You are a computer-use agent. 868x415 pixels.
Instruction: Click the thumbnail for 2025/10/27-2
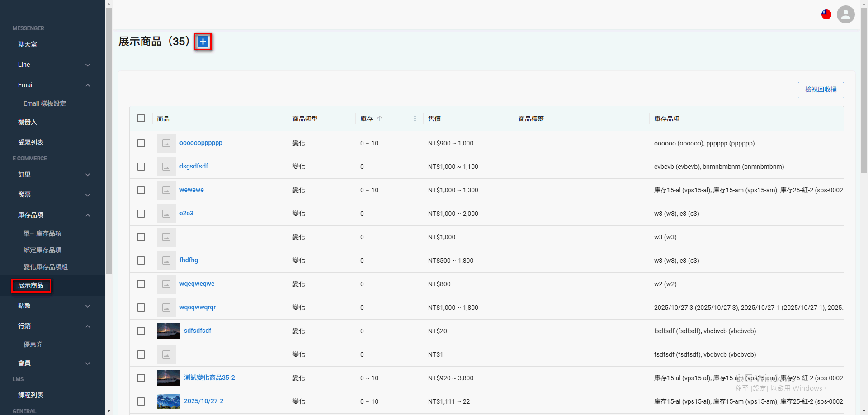pos(168,401)
